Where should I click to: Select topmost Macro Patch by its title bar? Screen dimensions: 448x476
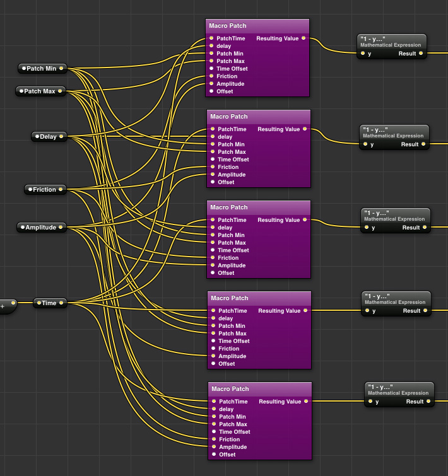(257, 26)
